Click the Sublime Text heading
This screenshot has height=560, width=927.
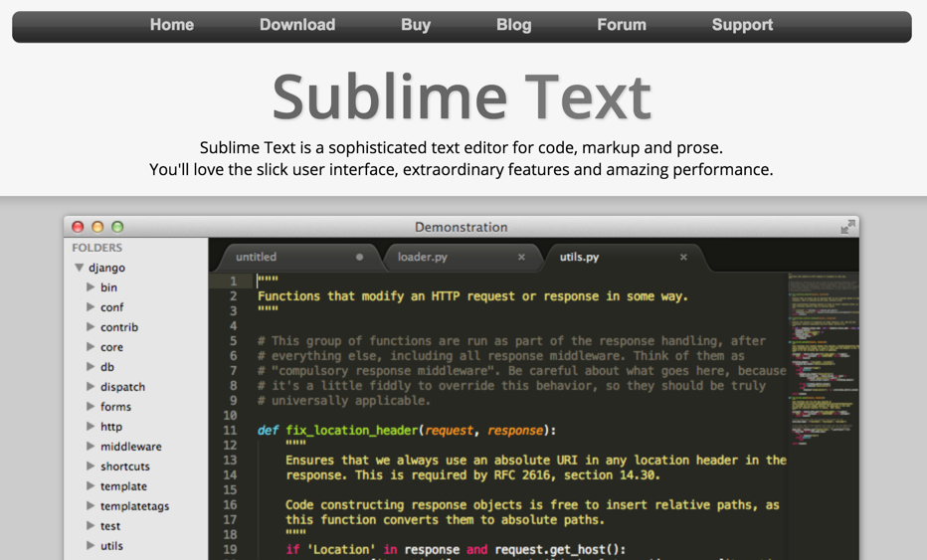click(x=462, y=96)
